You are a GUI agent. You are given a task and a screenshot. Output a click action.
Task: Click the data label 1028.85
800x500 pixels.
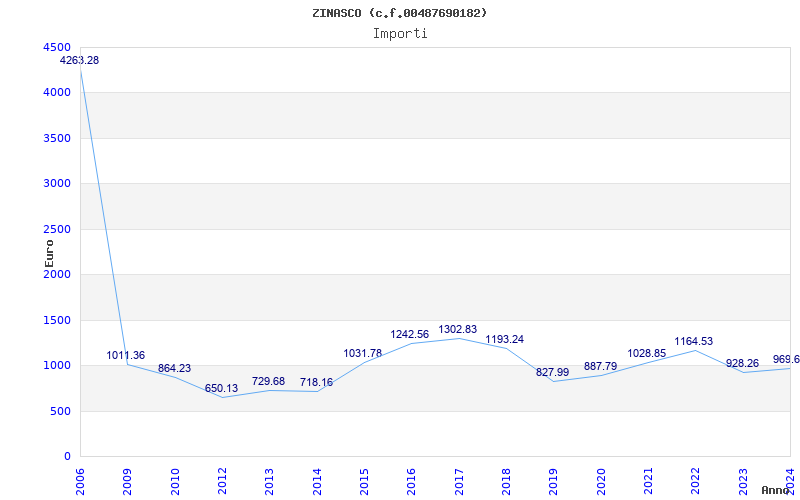[x=646, y=353]
